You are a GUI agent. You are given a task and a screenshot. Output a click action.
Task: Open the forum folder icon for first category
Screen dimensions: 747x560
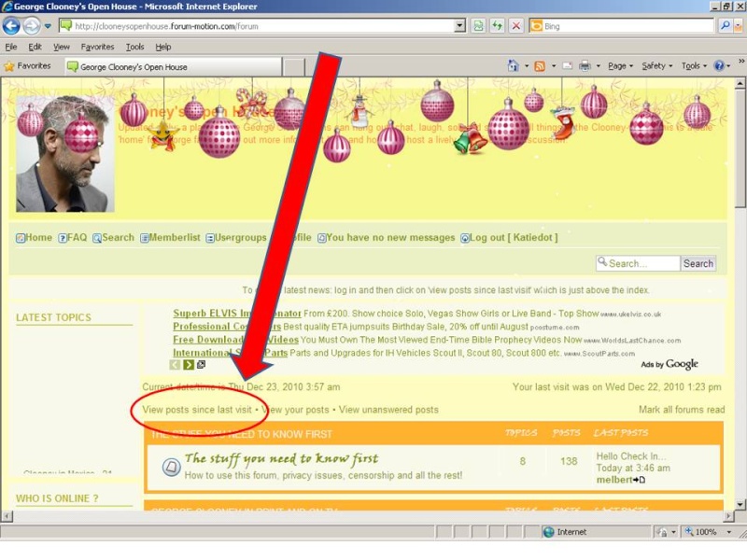coord(171,467)
